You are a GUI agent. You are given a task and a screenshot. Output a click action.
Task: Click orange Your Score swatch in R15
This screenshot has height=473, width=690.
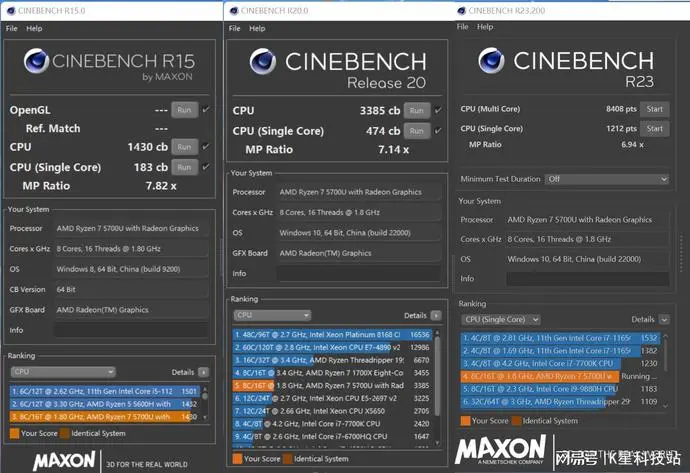tap(15, 433)
